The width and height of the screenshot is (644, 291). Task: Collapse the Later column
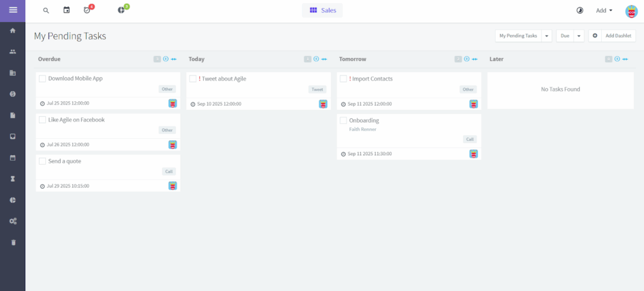pos(625,59)
